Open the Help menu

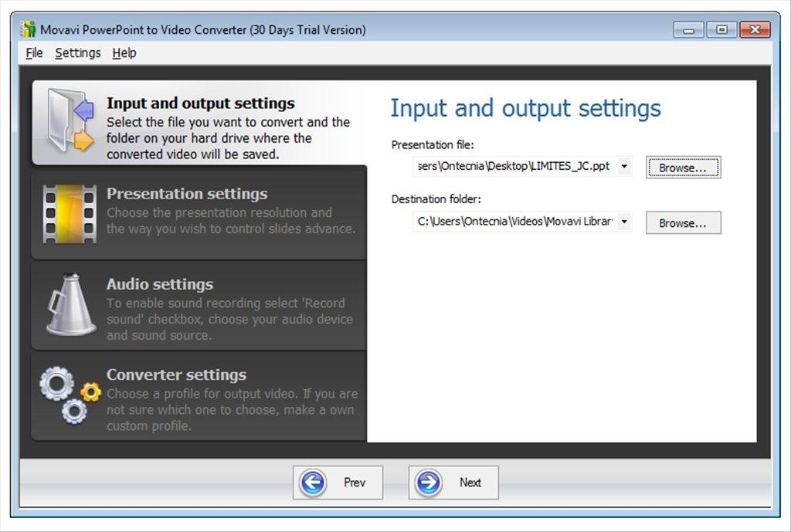click(124, 53)
